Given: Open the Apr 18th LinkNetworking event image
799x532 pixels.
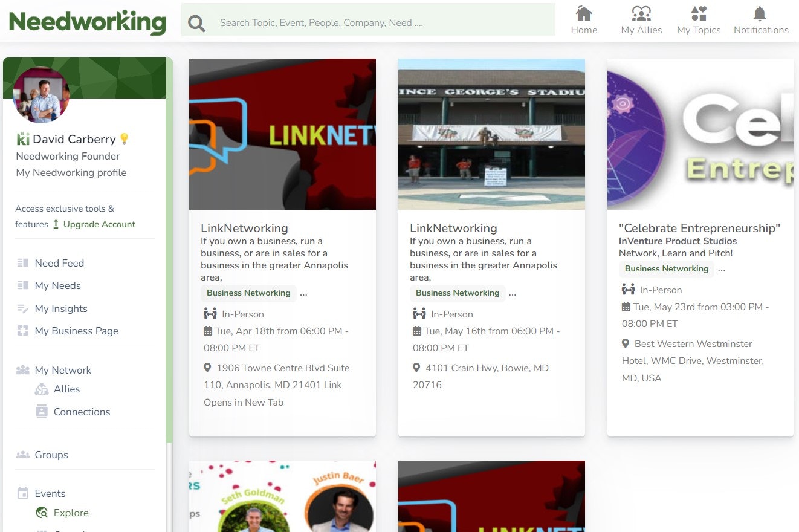Looking at the screenshot, I should [x=282, y=134].
